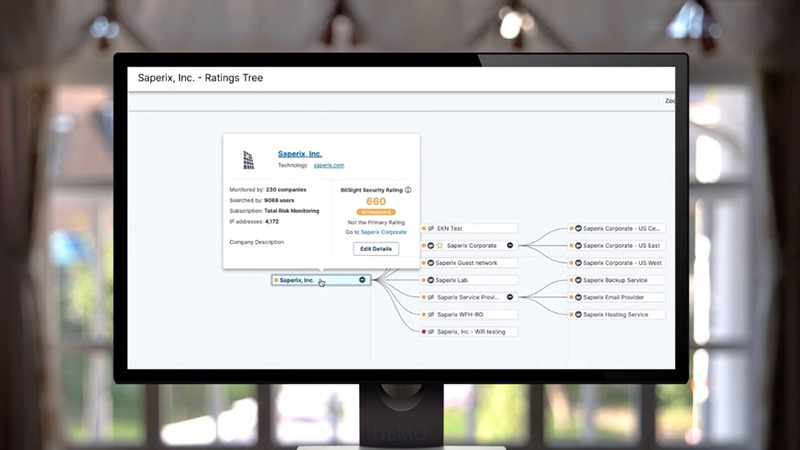
Task: Click the Edit Details button
Action: [376, 248]
